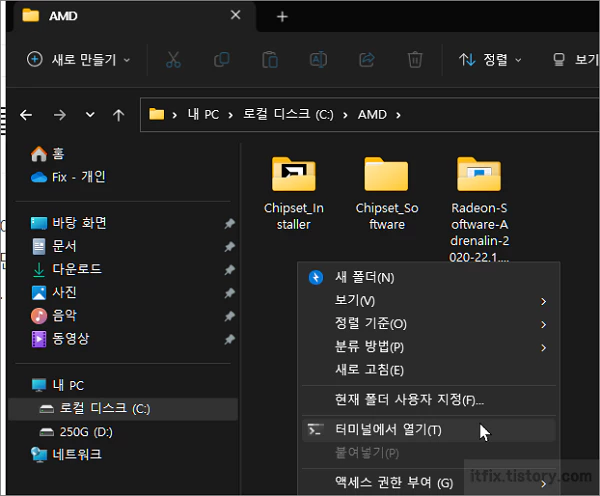Open 사진 in quick access
600x496 pixels.
click(x=54, y=292)
